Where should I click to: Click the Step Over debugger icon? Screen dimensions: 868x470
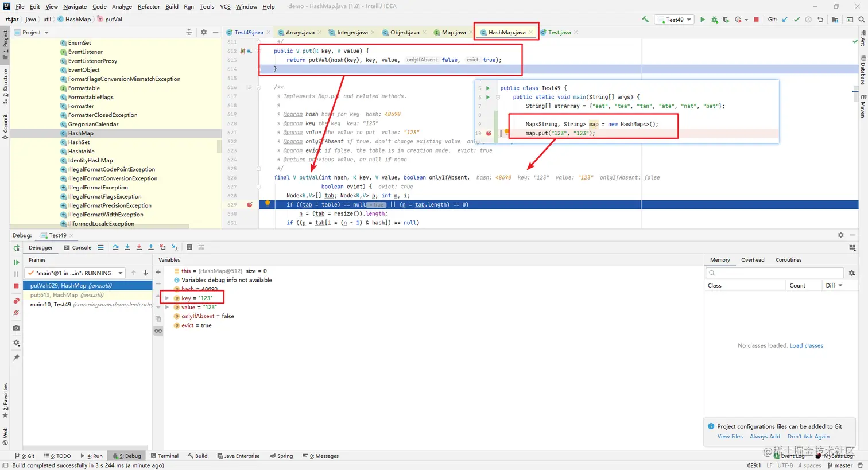(115, 247)
